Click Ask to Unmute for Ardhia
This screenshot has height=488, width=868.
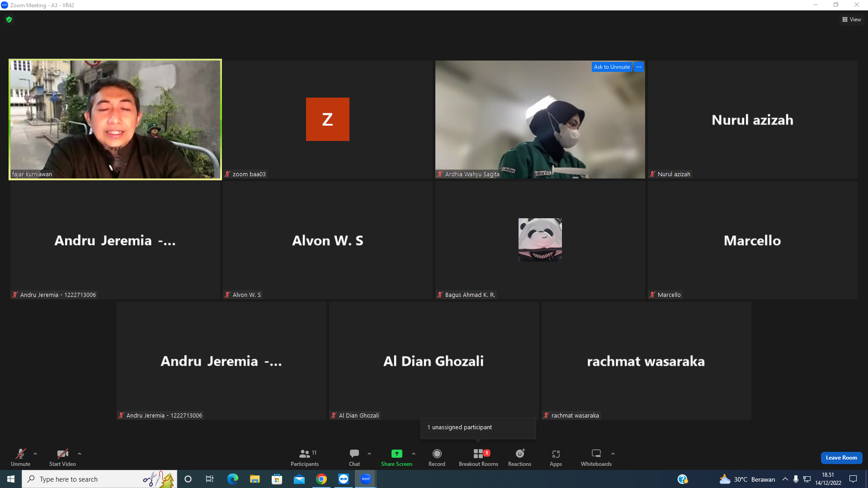click(x=612, y=67)
